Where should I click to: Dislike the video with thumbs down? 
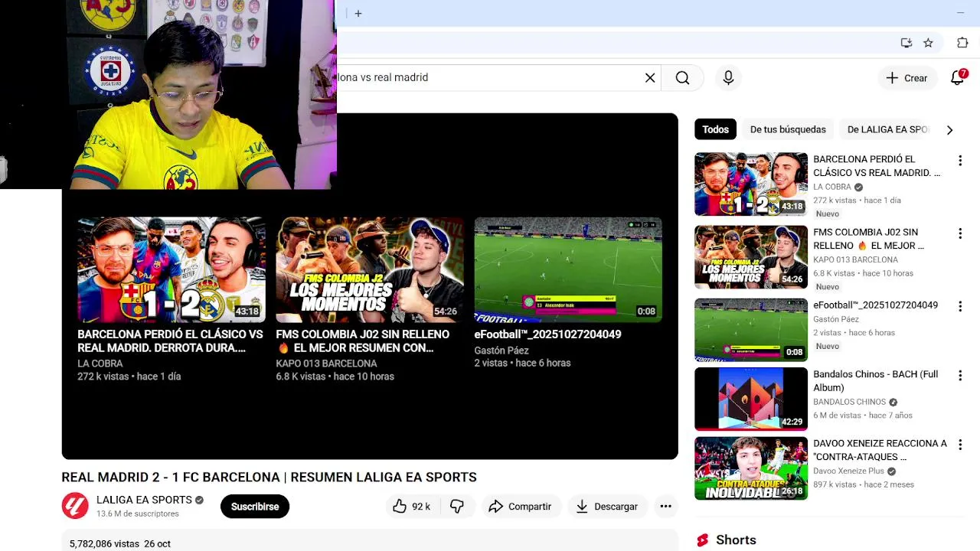pos(457,507)
